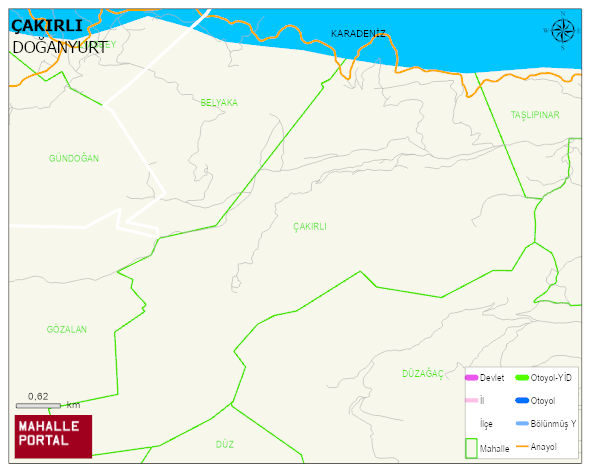The height and width of the screenshot is (472, 591).
Task: Select the TAŞLIPINAR neighborhood label
Action: point(535,115)
